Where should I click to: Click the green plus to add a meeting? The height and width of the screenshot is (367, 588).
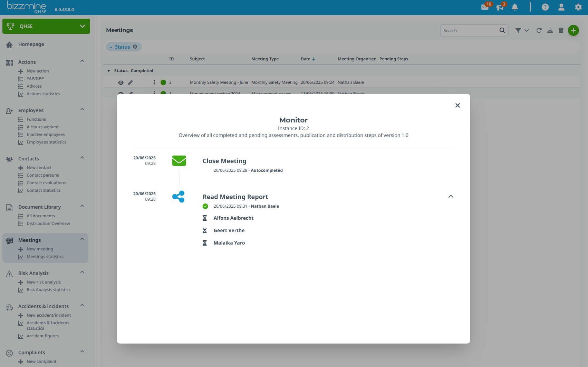573,30
